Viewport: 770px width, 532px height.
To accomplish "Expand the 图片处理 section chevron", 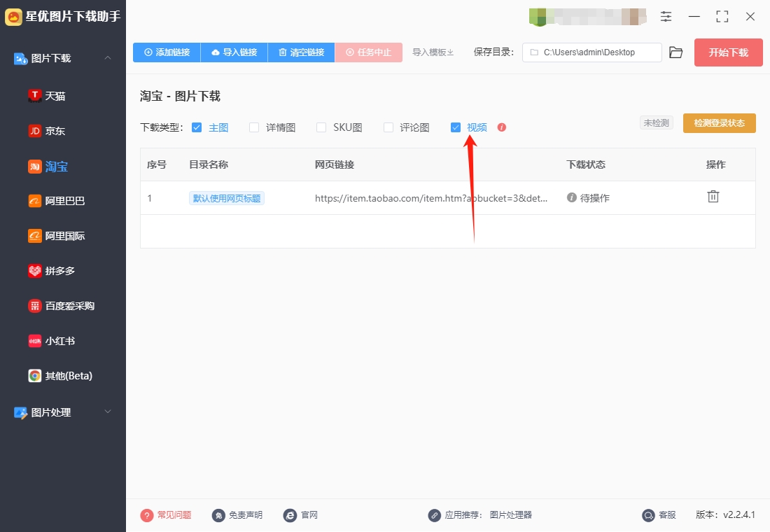I will pos(108,412).
